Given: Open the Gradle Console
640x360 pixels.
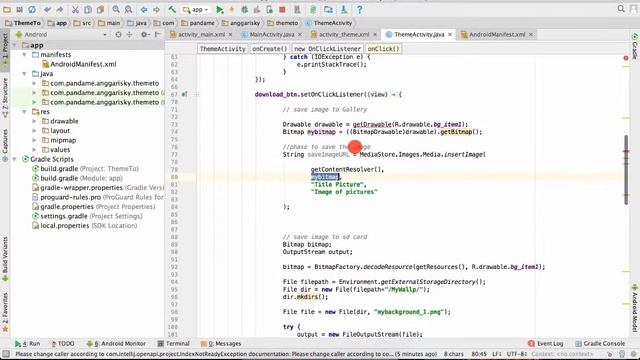Looking at the screenshot, I should [x=600, y=344].
